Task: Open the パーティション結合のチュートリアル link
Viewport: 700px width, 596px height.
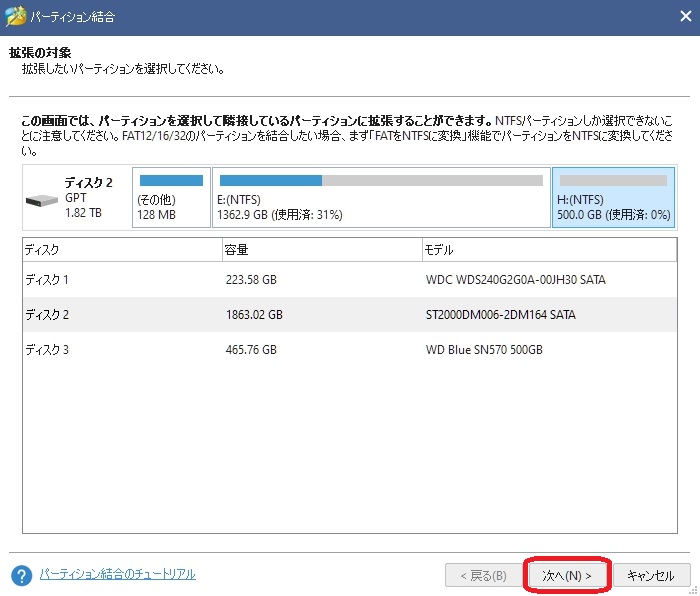Action: 117,574
